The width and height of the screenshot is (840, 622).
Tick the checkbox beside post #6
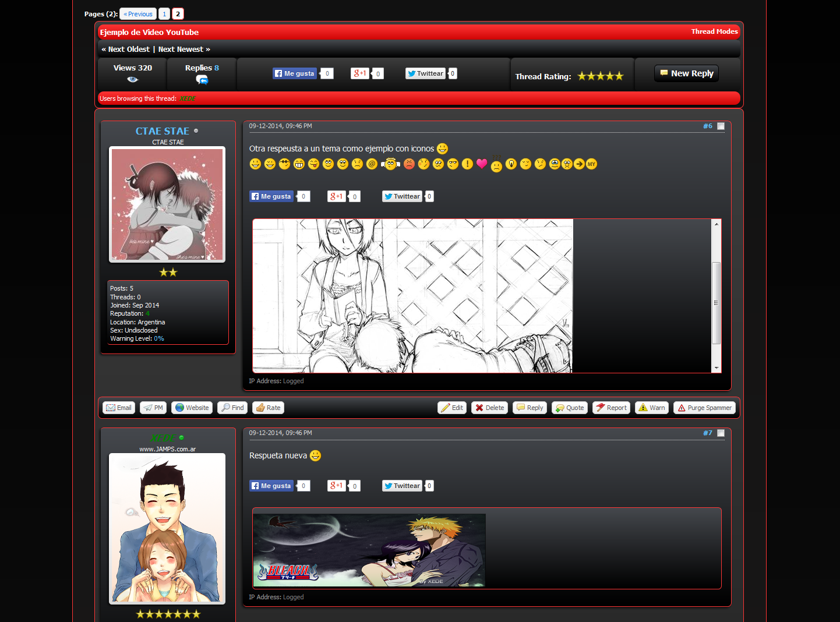click(721, 126)
